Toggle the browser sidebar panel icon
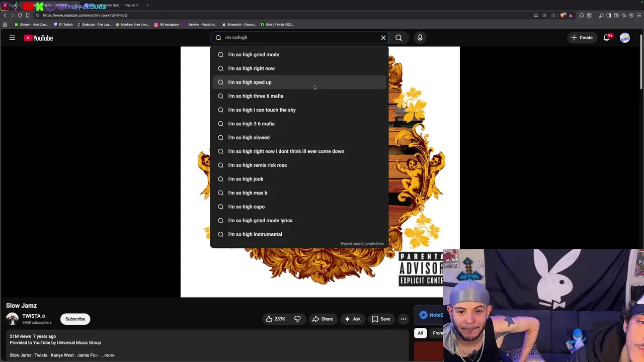This screenshot has width=644, height=362. [608, 15]
